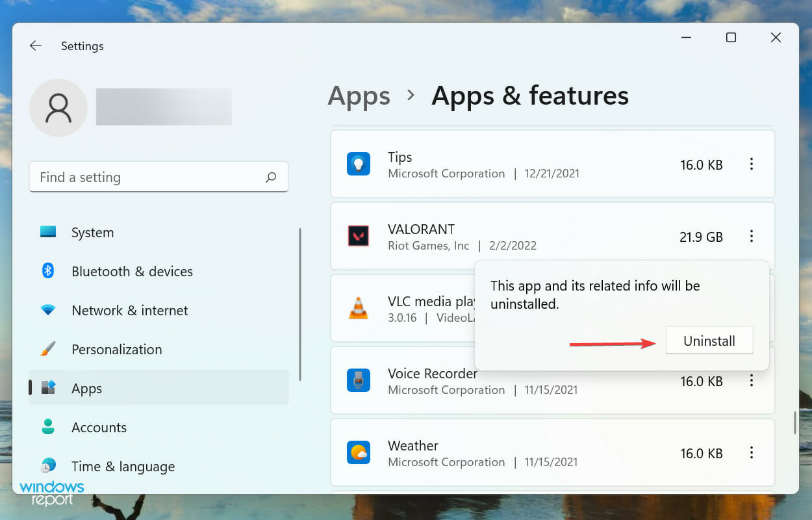Click the Weather app icon
Screen dimensions: 812x520
tap(358, 452)
